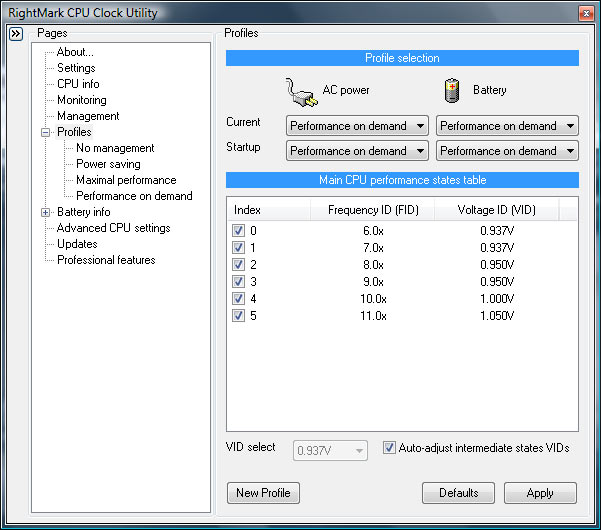Open Advanced CPU settings page
Image resolution: width=601 pixels, height=530 pixels.
point(113,228)
